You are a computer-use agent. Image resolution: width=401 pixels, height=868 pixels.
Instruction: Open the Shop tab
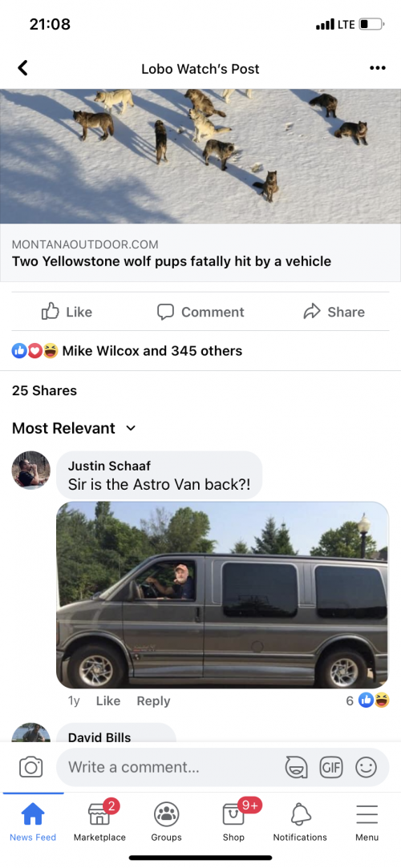click(233, 822)
